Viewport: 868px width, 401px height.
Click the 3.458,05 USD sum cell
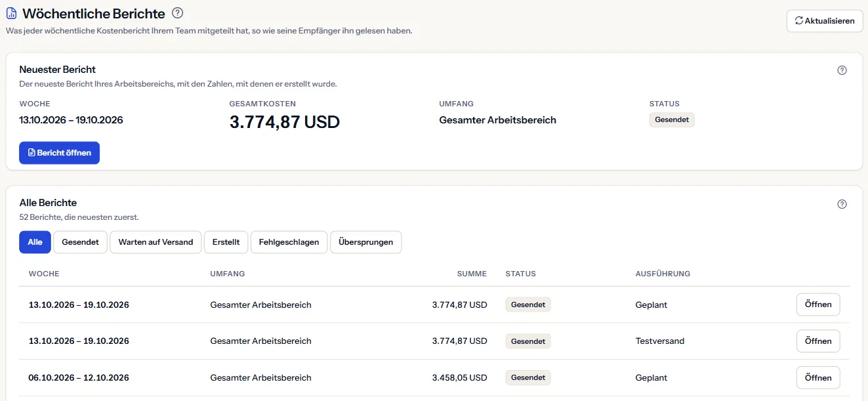(x=459, y=378)
